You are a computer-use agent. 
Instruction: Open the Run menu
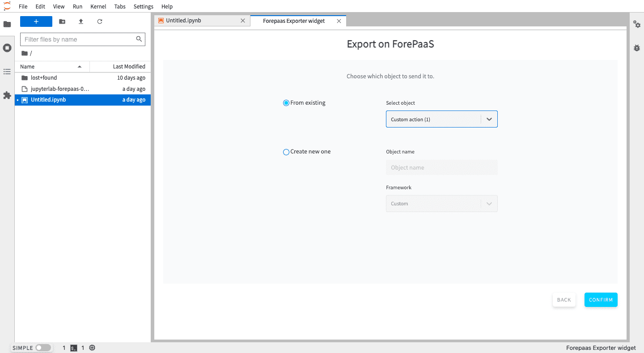pyautogui.click(x=77, y=7)
